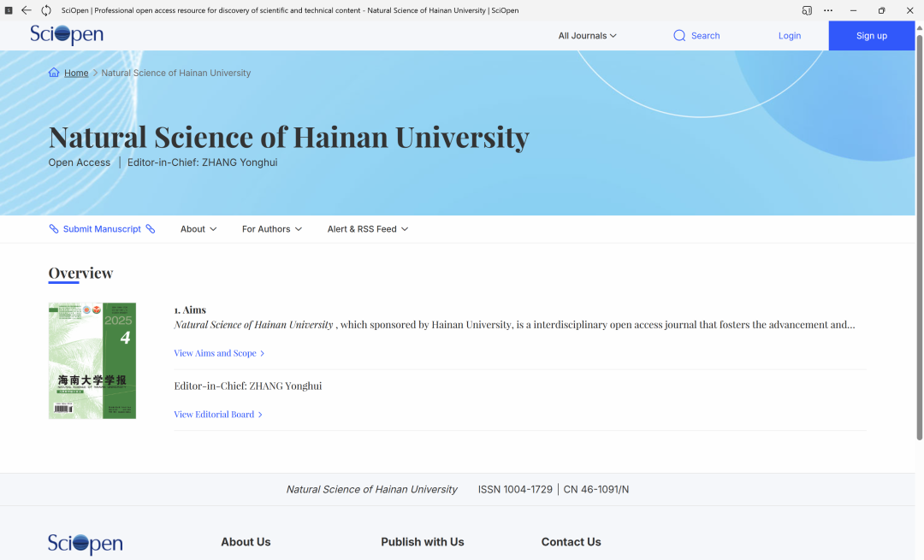Expand the All Journals dropdown
Viewport: 924px width, 560px height.
(x=588, y=35)
